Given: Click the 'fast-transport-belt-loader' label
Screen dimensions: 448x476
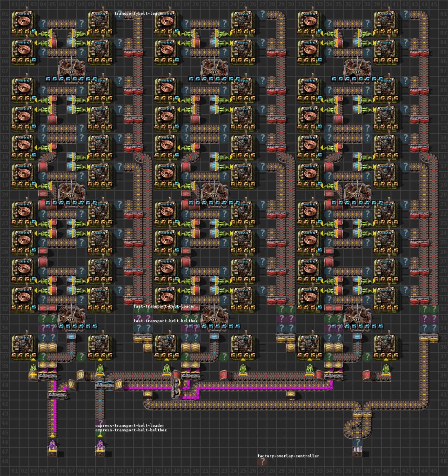Looking at the screenshot, I should (x=164, y=306).
